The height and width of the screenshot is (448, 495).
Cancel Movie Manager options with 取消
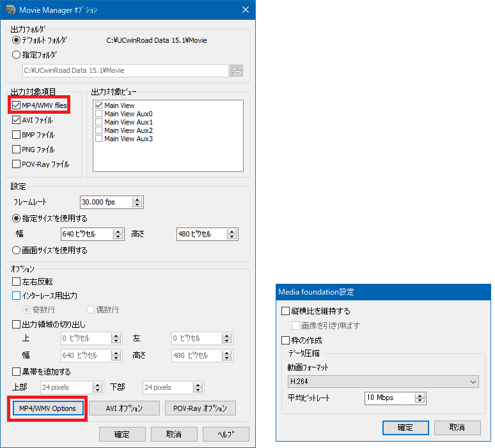point(174,435)
